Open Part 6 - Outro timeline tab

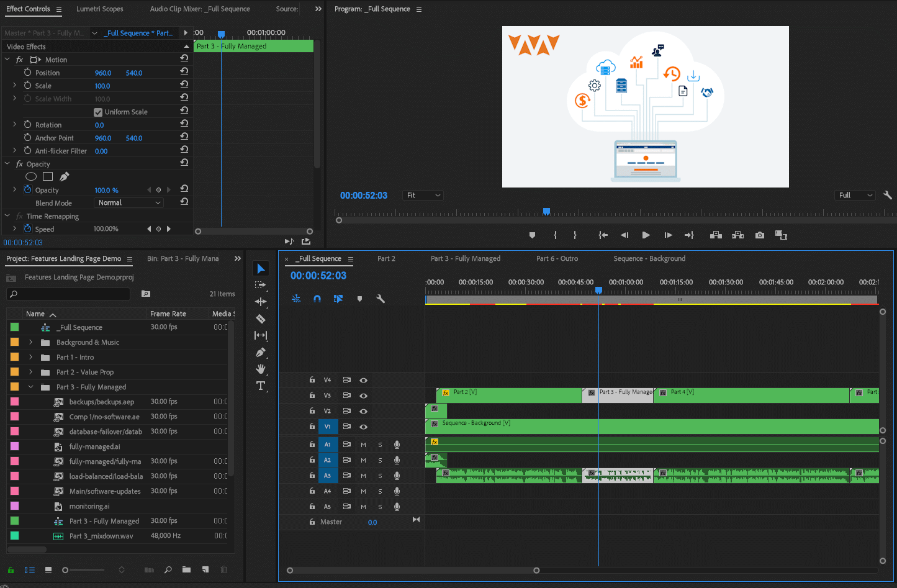(557, 259)
